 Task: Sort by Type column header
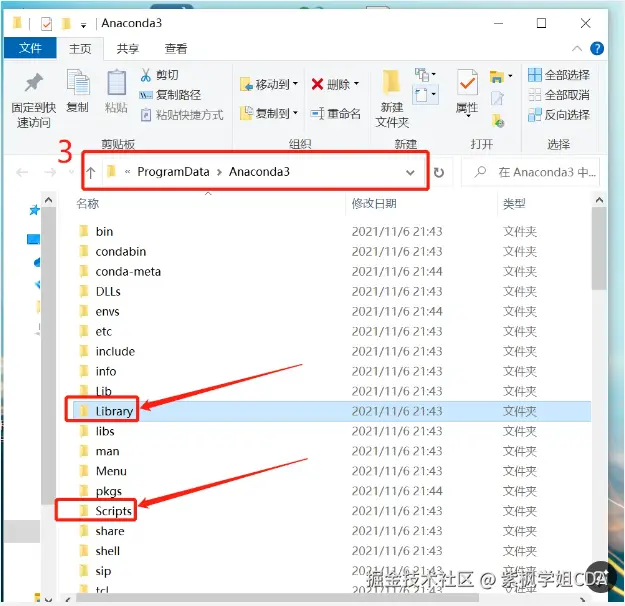[x=514, y=204]
